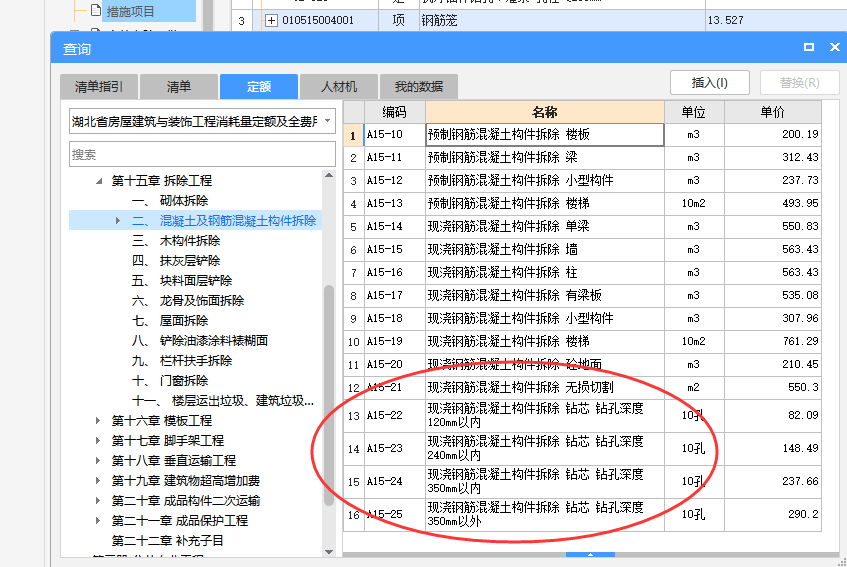Click the bottom panel collapse handle

pos(590,555)
